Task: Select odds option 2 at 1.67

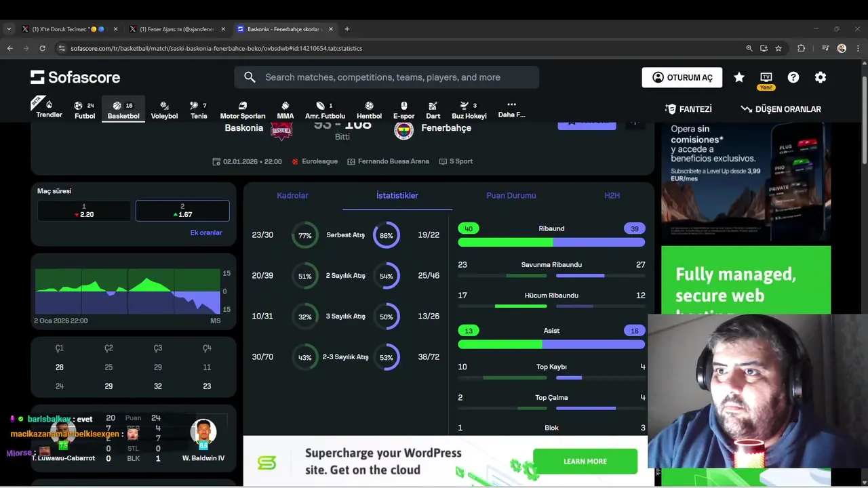Action: click(x=182, y=211)
